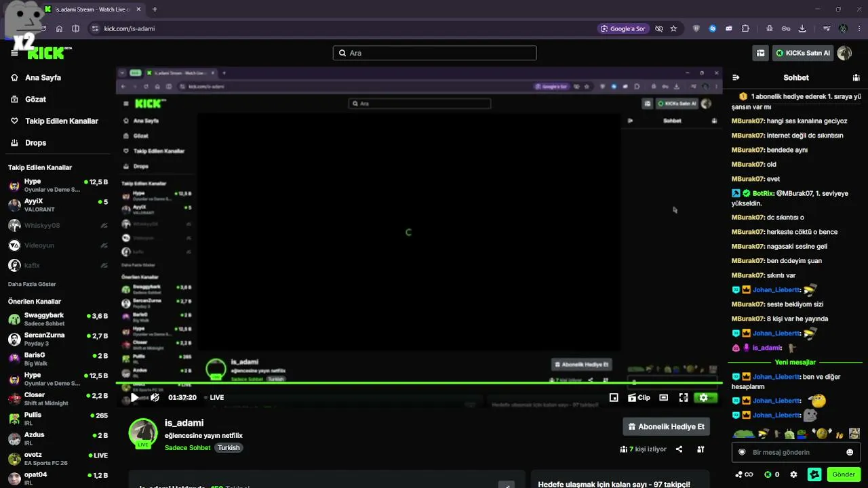
Task: Expand the Daha Fazla Göster list
Action: [x=32, y=284]
